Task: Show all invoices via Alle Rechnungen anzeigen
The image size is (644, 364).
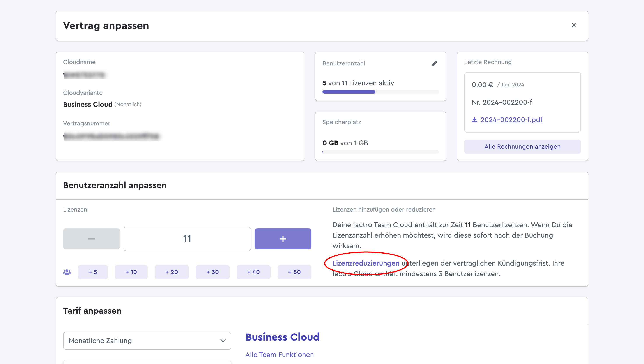Action: click(522, 147)
